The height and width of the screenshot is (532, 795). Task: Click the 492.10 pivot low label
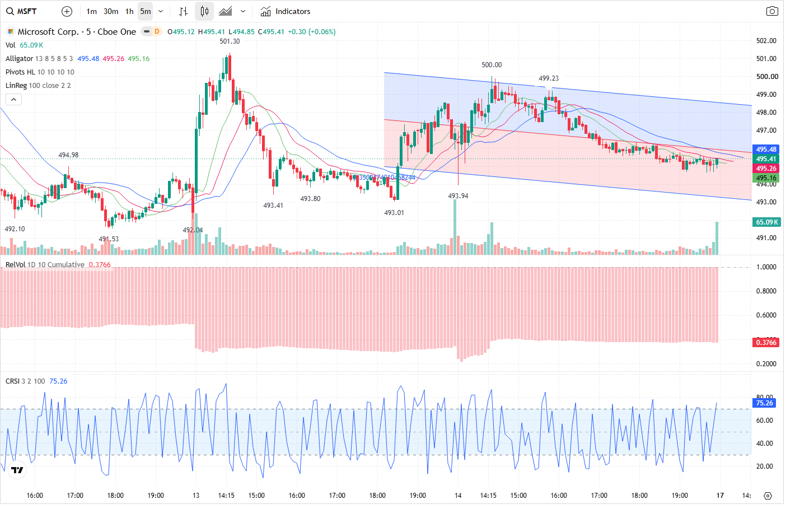tap(15, 229)
